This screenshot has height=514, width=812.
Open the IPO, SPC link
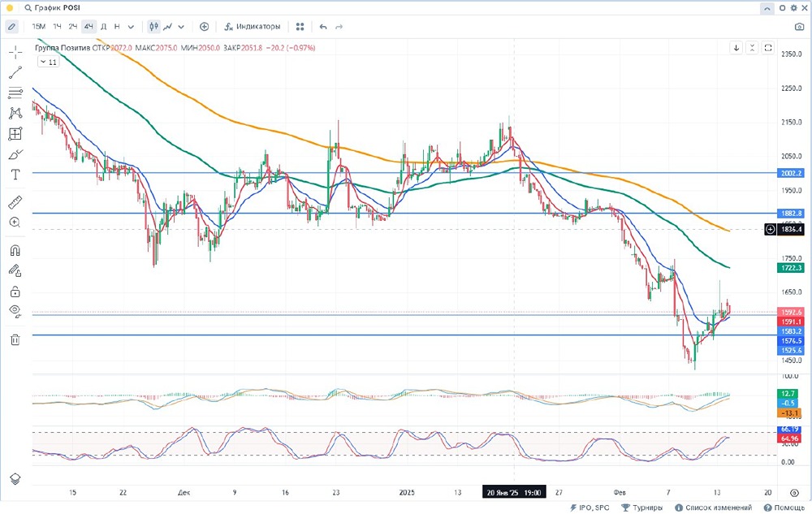coord(590,508)
